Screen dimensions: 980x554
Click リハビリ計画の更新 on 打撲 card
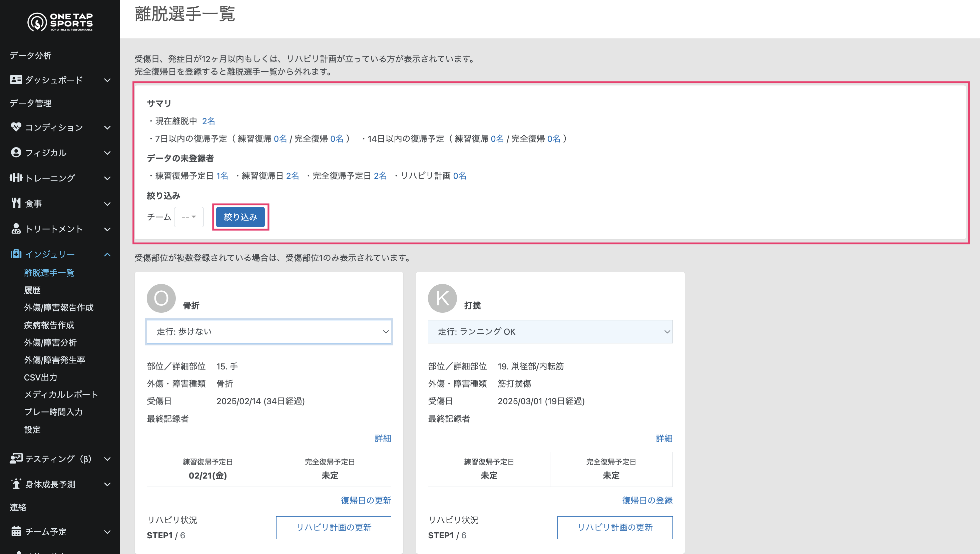(615, 527)
